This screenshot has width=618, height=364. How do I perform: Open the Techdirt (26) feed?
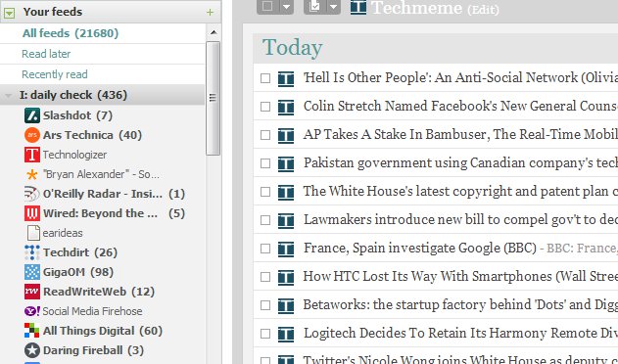80,252
